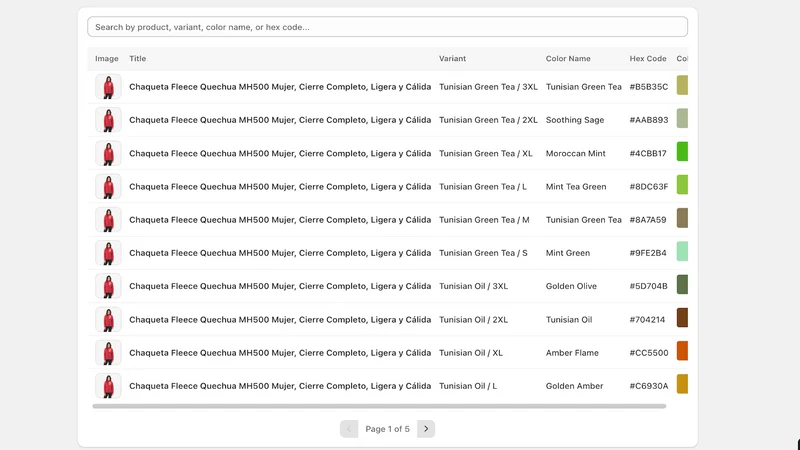800x450 pixels.
Task: Click color name Mint Tea Green
Action: click(x=576, y=186)
